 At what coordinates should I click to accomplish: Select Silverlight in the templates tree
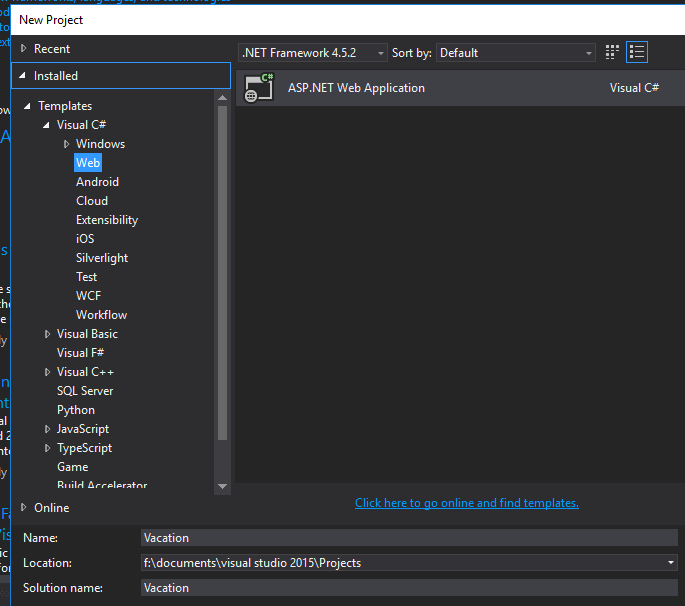102,258
